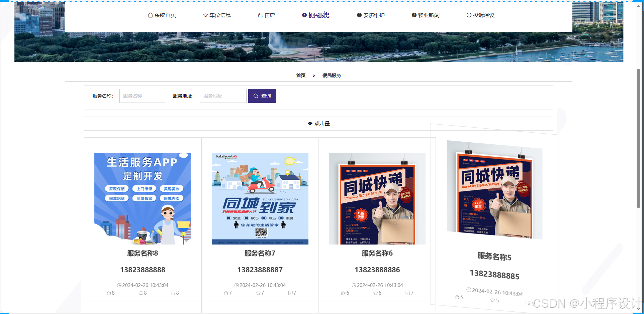Click the thumbs-up icon on 服务名称8 card
This screenshot has width=644, height=314.
109,293
